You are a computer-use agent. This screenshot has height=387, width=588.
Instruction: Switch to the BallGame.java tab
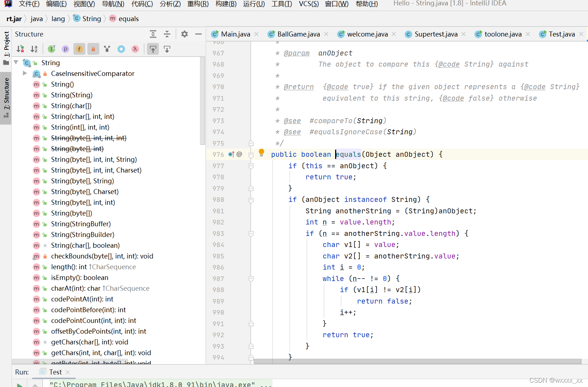pyautogui.click(x=298, y=34)
